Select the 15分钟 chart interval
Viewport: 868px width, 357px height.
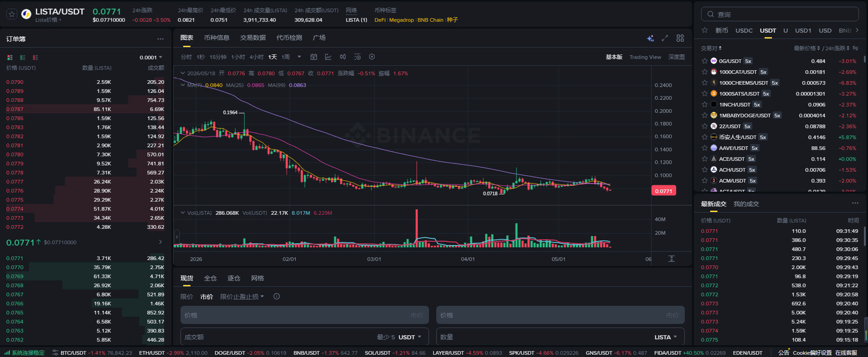[218, 57]
